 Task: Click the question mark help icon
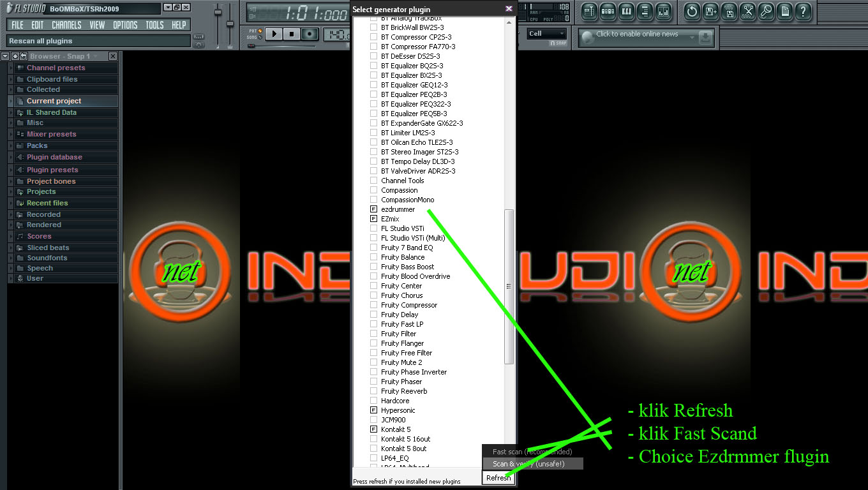tap(803, 11)
